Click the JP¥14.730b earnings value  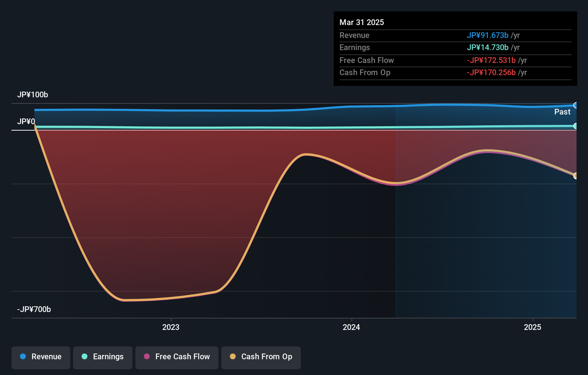tap(487, 47)
